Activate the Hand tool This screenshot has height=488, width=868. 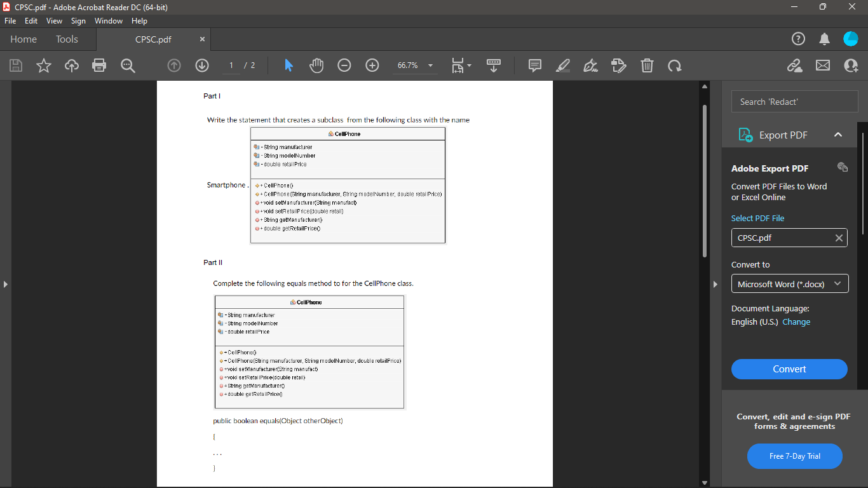click(316, 65)
